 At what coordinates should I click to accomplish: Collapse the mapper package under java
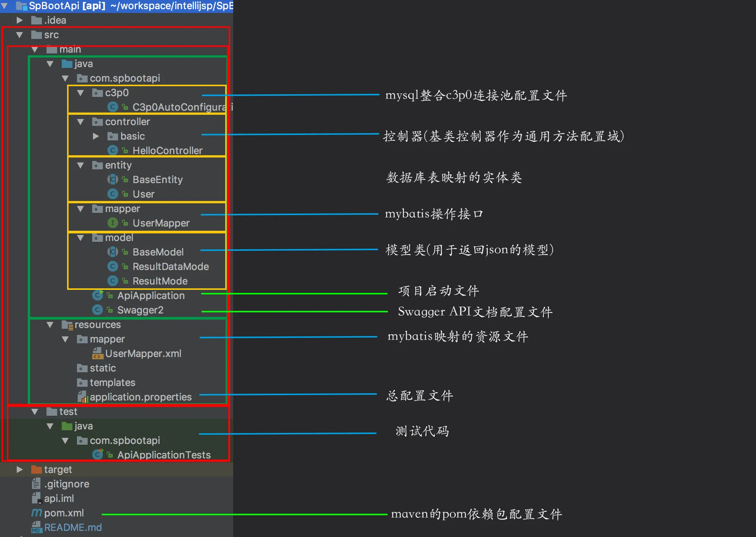click(x=80, y=209)
